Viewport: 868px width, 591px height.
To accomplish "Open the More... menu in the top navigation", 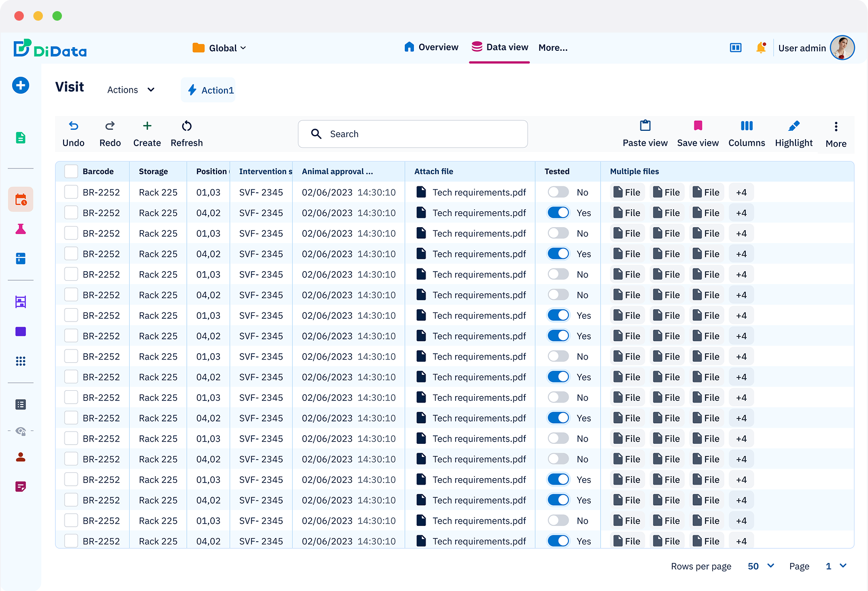I will (x=553, y=48).
